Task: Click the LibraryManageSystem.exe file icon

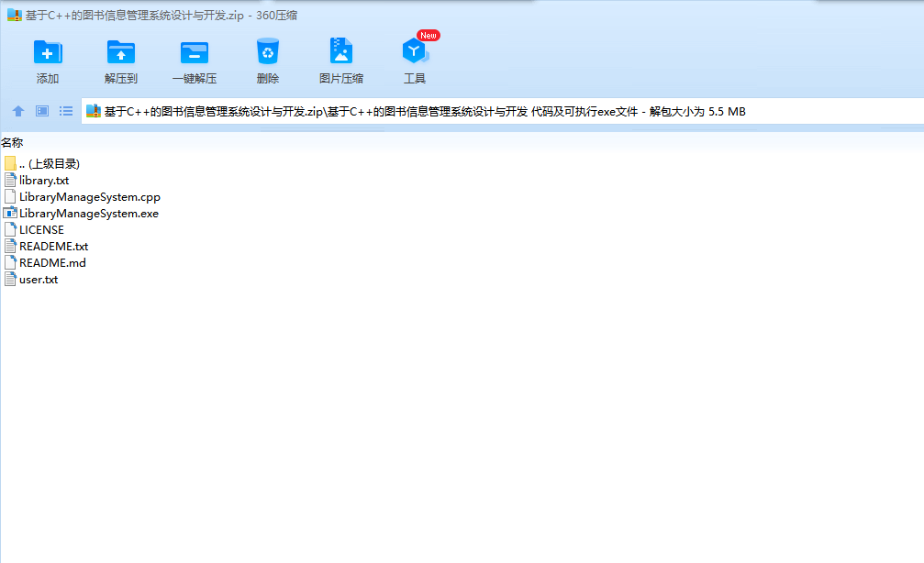Action: [10, 213]
